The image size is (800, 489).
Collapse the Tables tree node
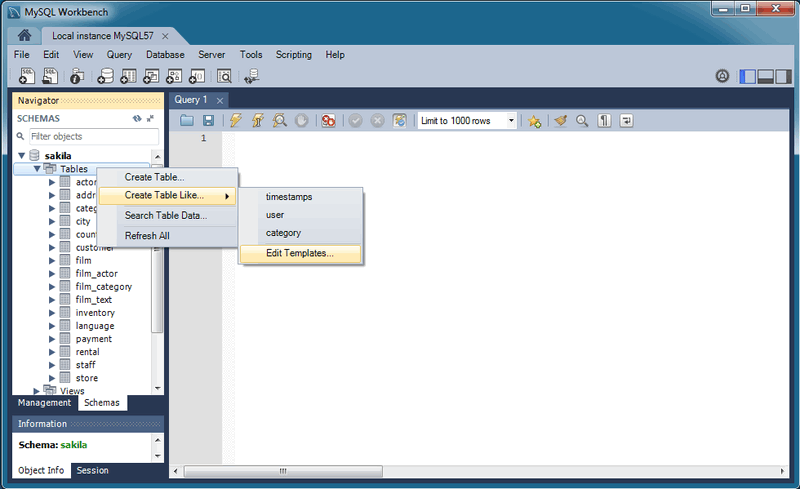coord(37,168)
